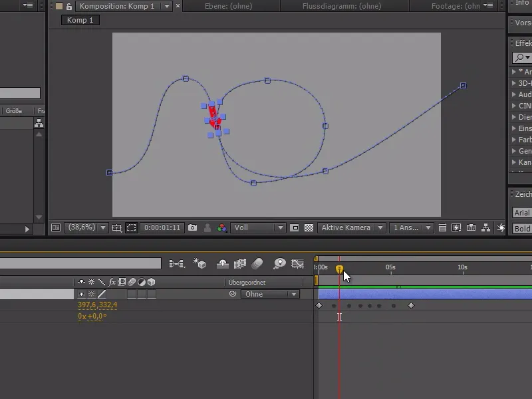Click the timeline search field

tap(80, 263)
